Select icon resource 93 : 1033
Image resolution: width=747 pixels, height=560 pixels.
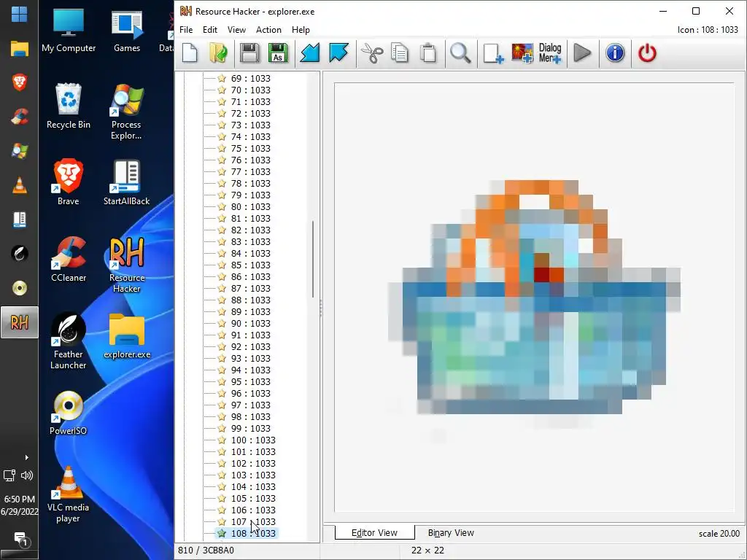click(x=251, y=359)
